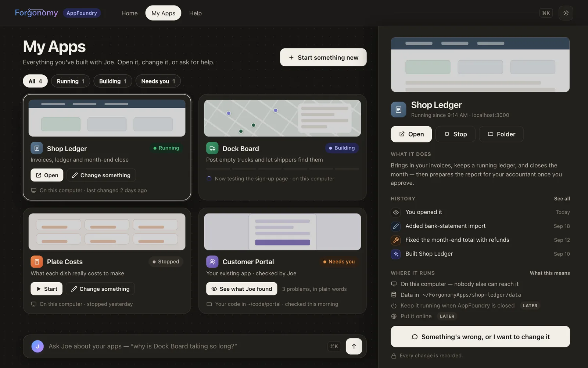
Task: Stop Shop Ledger in detail panel
Action: point(455,134)
